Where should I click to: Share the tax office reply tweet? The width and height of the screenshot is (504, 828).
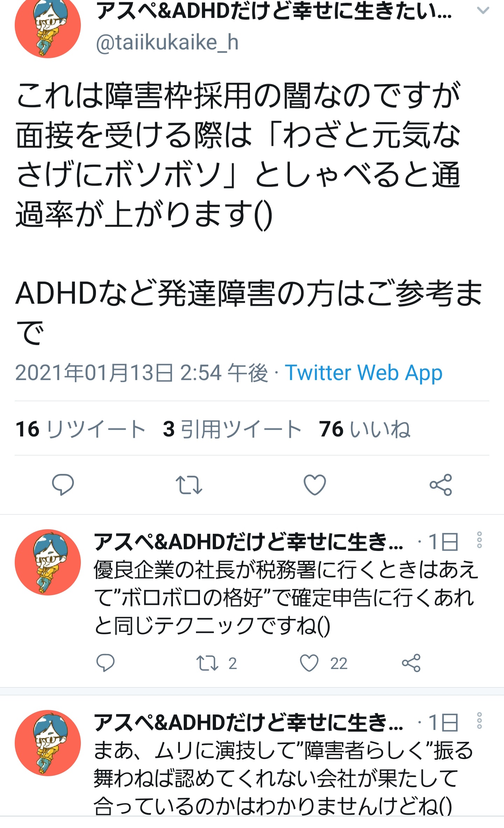tap(411, 663)
